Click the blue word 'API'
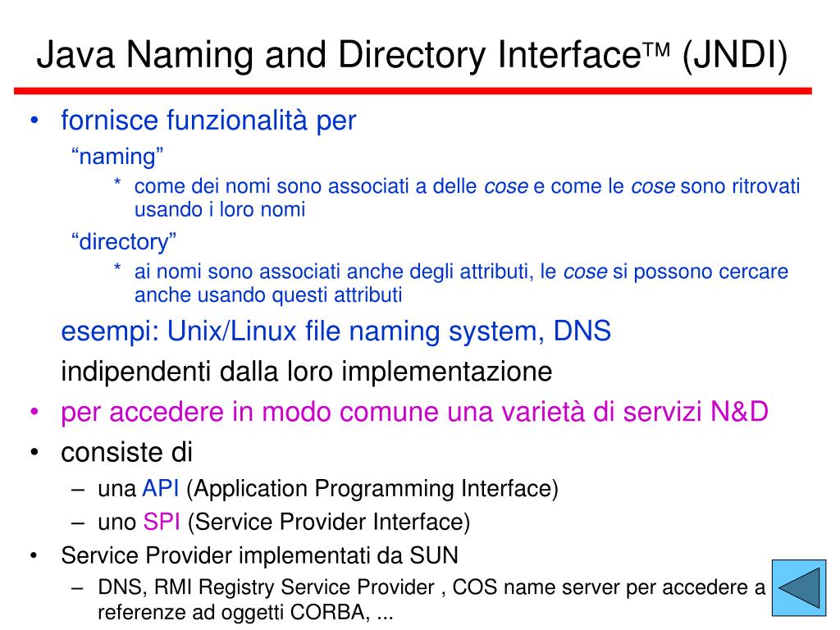This screenshot has height=630, width=840. [160, 488]
